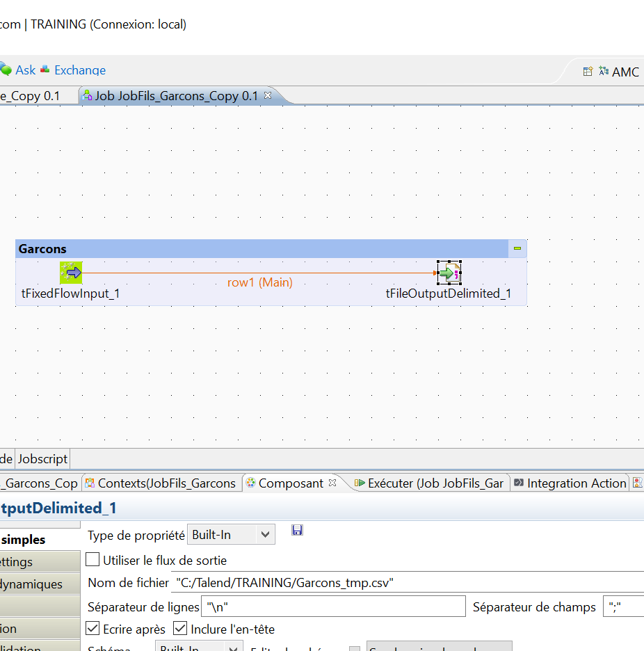Open the Exchange icon
Viewport: 644px width, 651px height.
(x=44, y=70)
